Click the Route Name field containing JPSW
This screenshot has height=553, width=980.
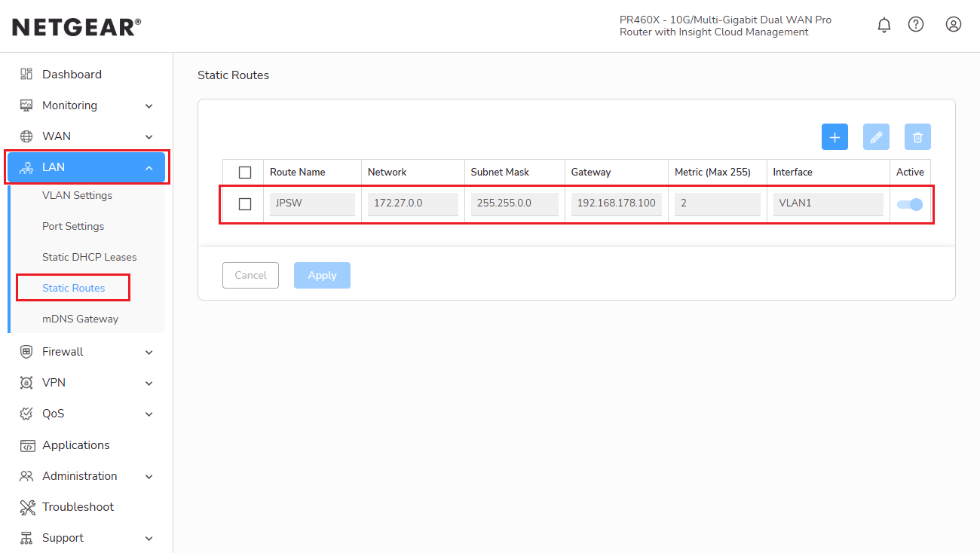pos(312,204)
